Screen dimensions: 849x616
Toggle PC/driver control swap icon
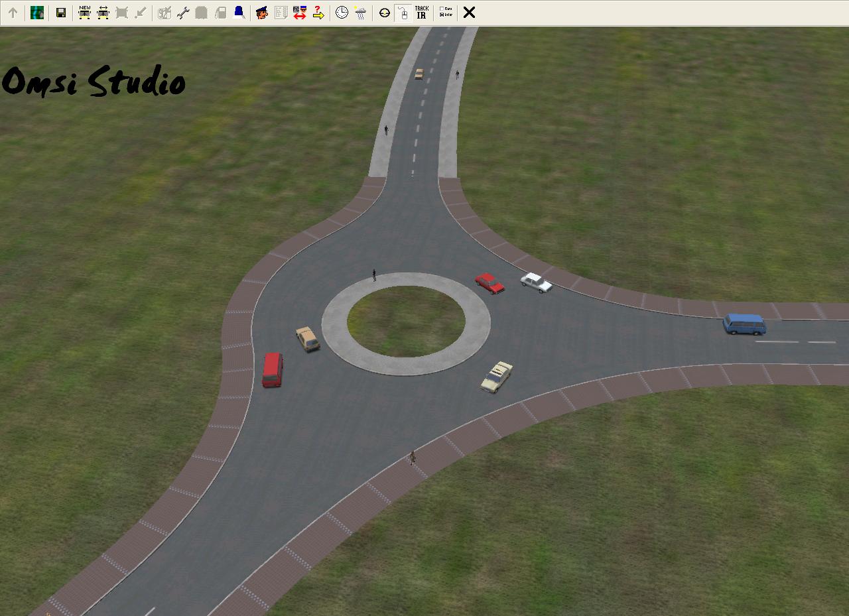300,13
